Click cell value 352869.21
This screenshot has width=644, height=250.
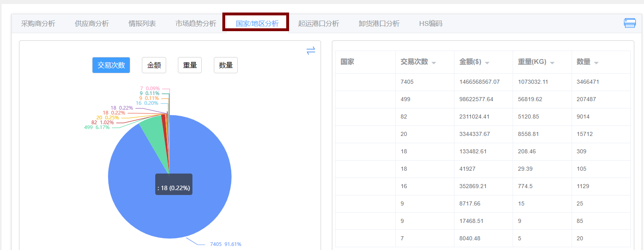[x=473, y=186]
